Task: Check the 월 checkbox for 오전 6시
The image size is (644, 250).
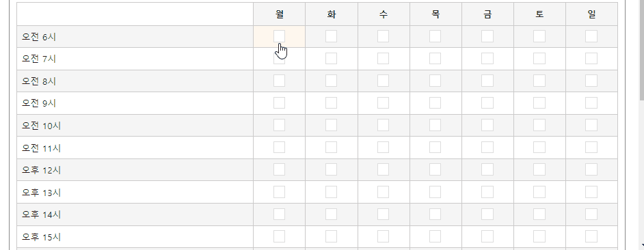Action: [x=280, y=36]
